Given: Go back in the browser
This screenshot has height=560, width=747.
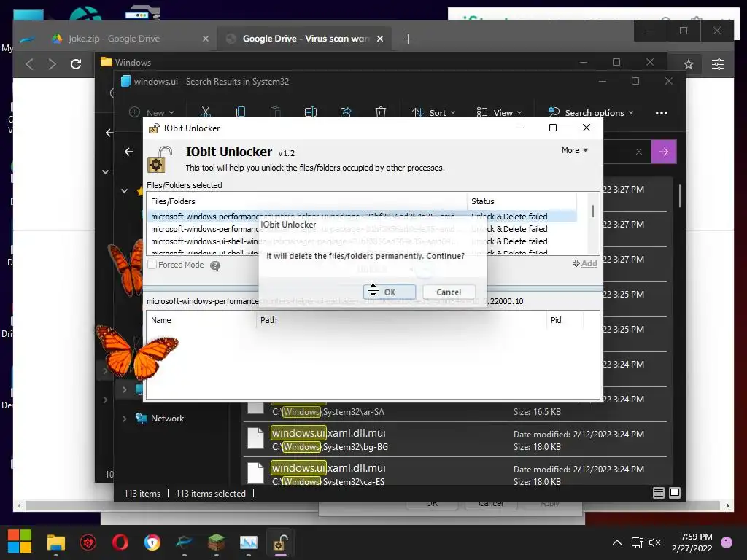Looking at the screenshot, I should 29,64.
